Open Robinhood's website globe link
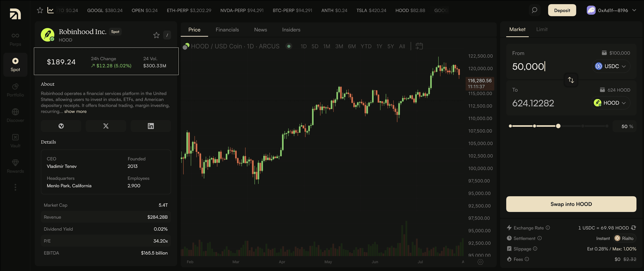 61,126
